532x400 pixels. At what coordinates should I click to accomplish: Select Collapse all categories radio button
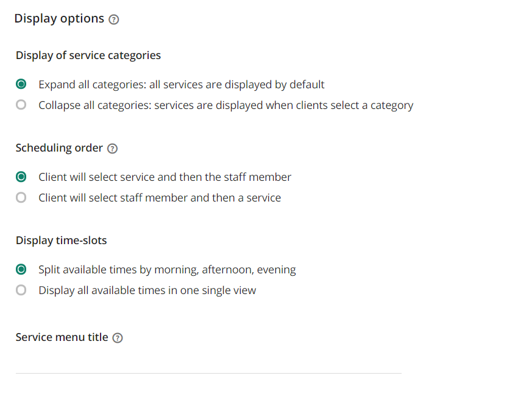coord(21,105)
